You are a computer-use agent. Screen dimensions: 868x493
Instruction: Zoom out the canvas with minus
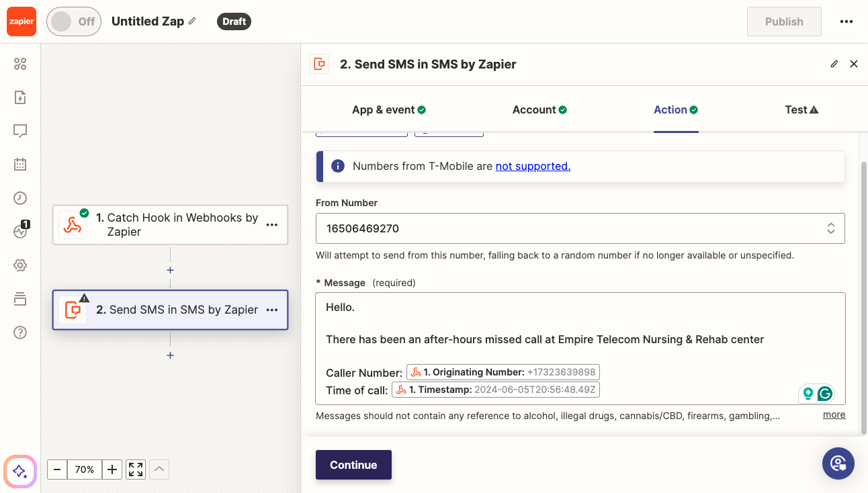tap(57, 469)
